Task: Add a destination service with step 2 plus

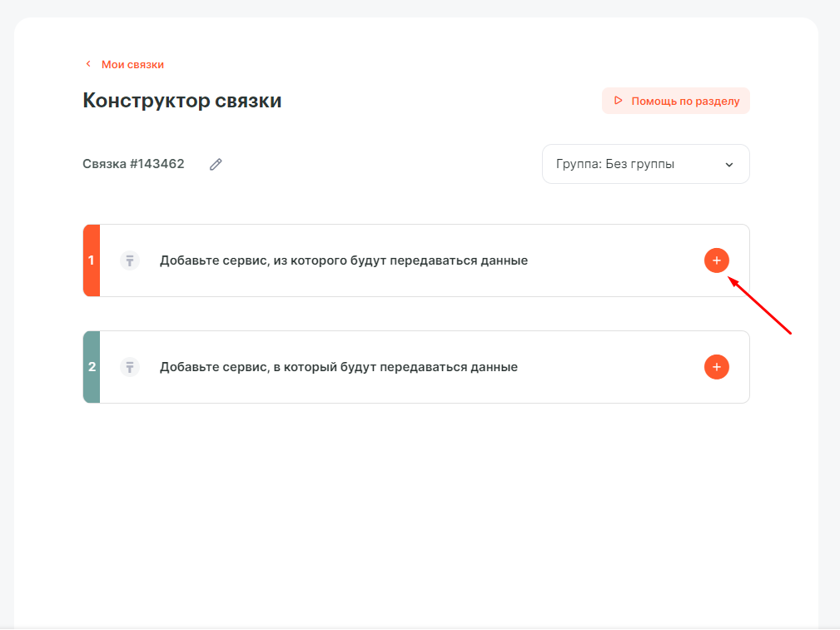Action: point(716,367)
